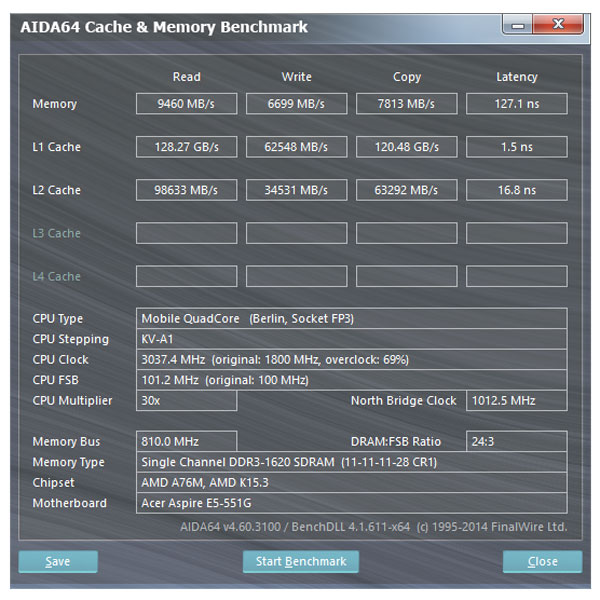The image size is (600, 600).
Task: Click the DRAM:FSB Ratio label
Action: point(396,442)
